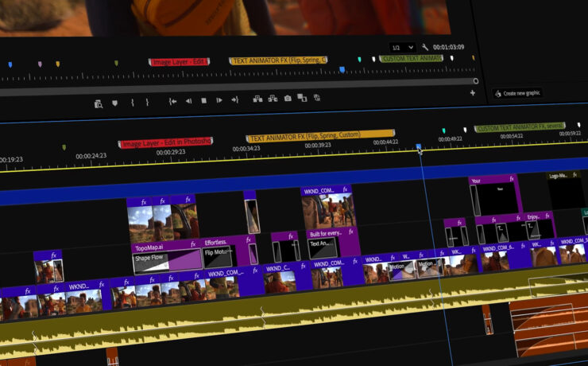Click the Mark Out brace icon
Screen dimensions: 588x366
147,102
